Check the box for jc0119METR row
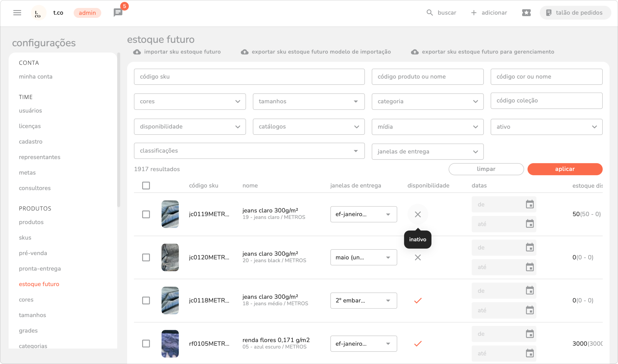This screenshot has width=618, height=364. [146, 214]
